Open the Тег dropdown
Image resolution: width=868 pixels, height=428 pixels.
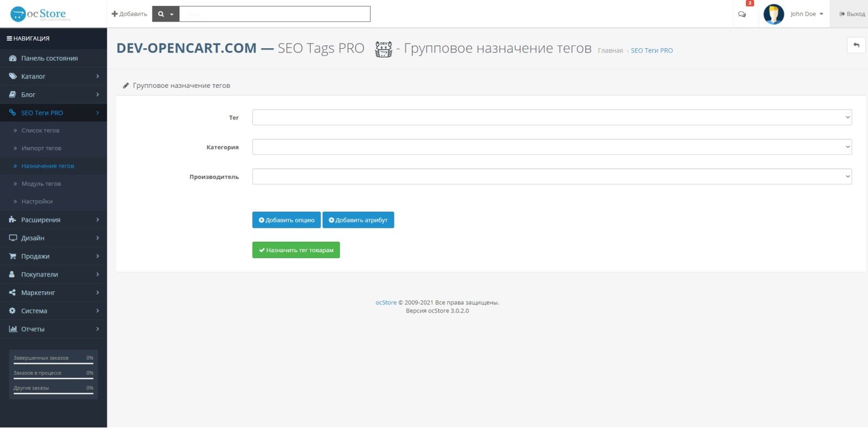[x=552, y=117]
